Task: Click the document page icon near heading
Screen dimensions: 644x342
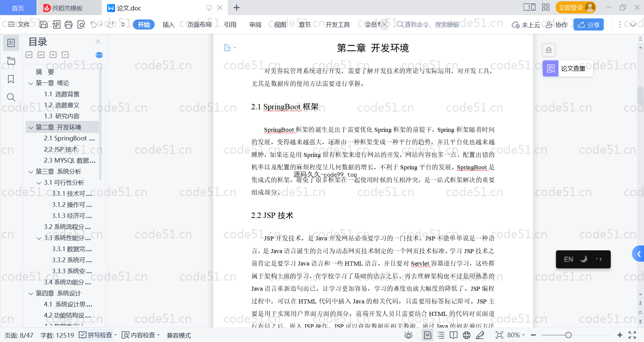Action: (227, 48)
